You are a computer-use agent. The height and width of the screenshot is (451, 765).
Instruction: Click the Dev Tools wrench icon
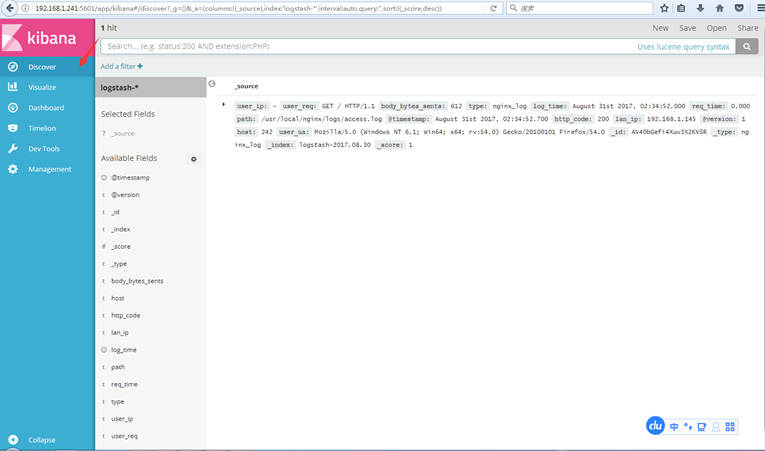tap(13, 149)
